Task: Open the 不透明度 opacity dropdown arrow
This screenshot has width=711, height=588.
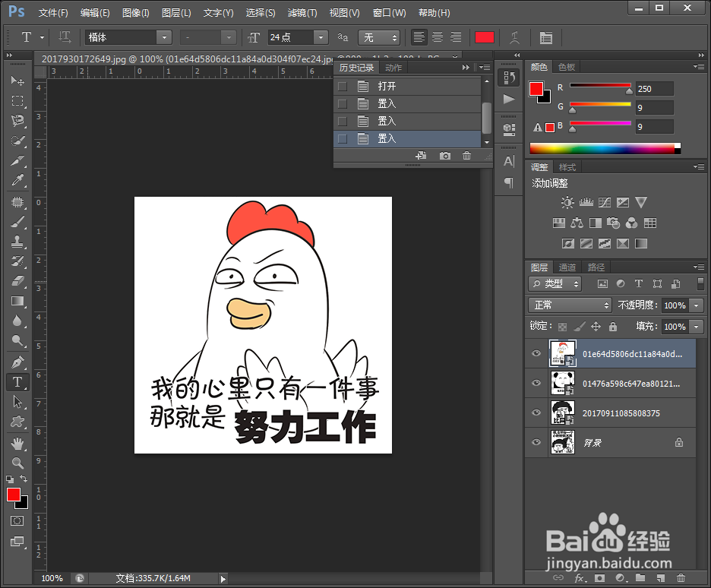Action: coord(696,305)
